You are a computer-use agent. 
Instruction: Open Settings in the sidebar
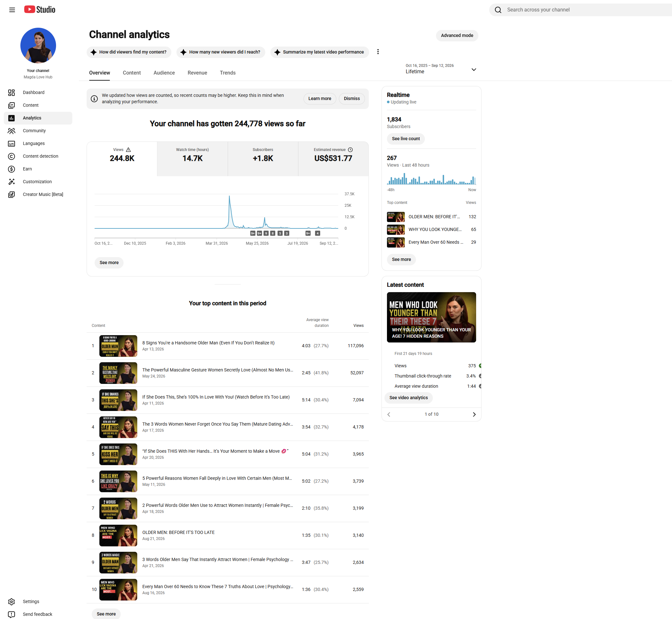point(38,601)
